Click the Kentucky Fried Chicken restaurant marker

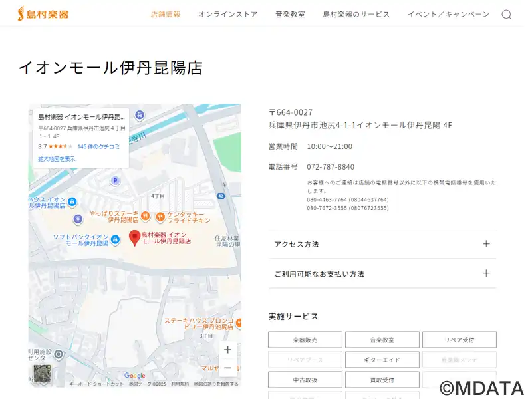pos(160,217)
